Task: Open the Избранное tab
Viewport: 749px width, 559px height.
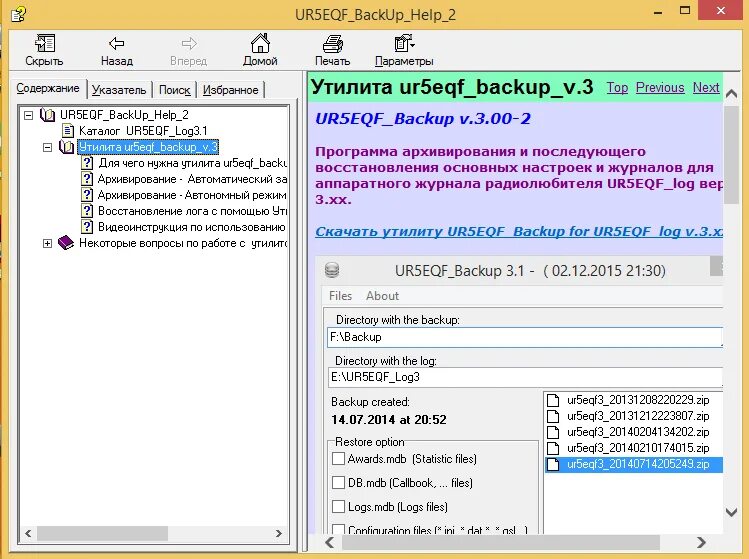Action: 231,90
